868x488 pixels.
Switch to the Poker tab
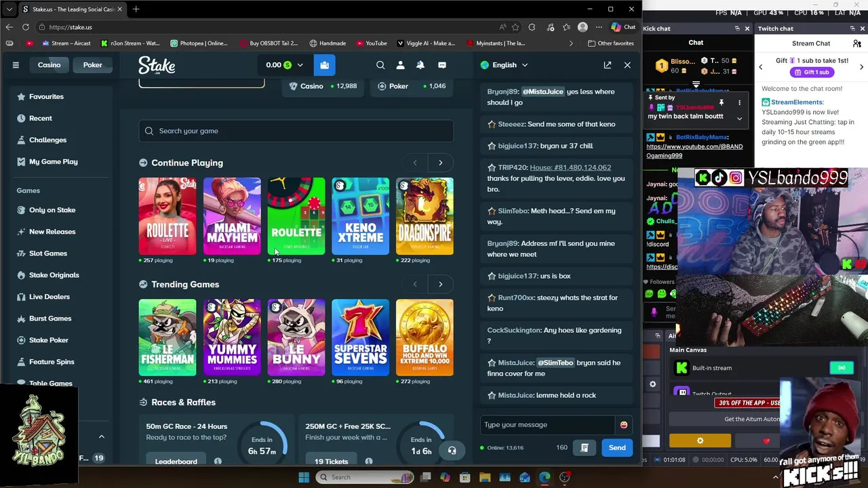coord(93,65)
